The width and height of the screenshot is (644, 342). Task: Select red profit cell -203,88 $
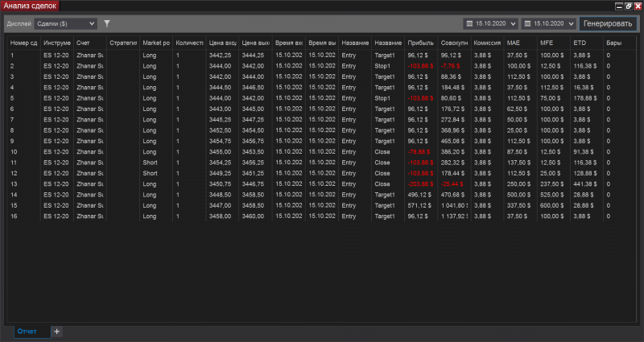click(x=420, y=184)
